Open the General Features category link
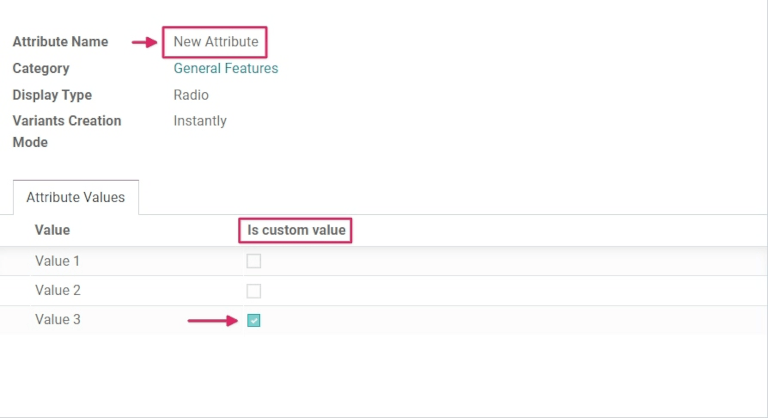Viewport: 768px width, 418px height. coord(226,69)
